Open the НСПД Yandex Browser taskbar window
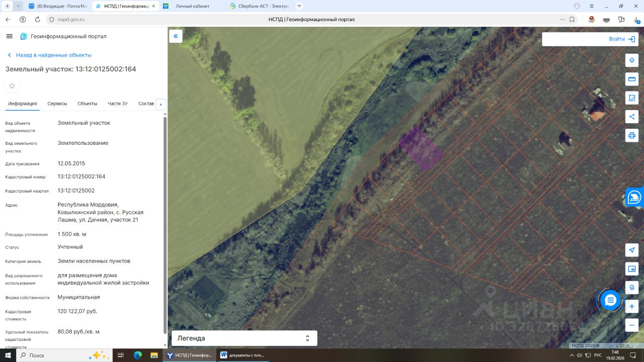644x362 pixels. click(x=190, y=355)
